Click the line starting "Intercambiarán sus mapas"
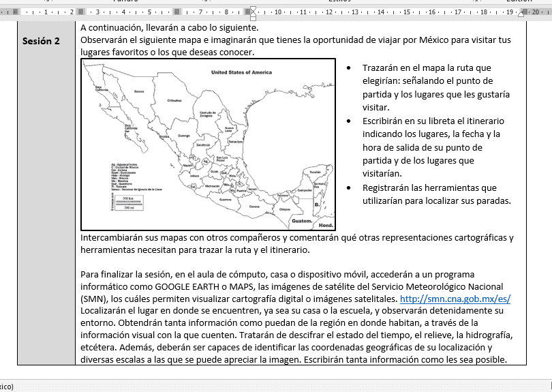The height and width of the screenshot is (392, 552). point(296,238)
